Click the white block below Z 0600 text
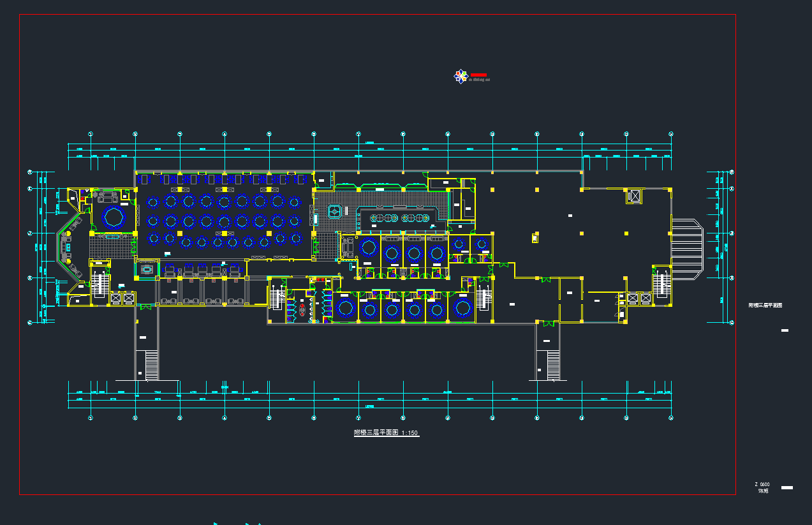This screenshot has width=812, height=525. point(787,488)
